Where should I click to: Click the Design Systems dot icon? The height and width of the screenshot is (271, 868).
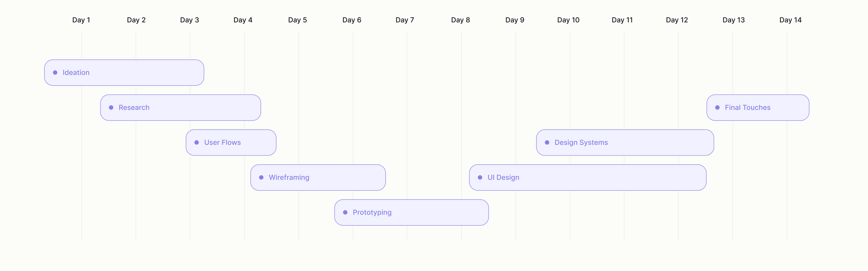click(547, 142)
